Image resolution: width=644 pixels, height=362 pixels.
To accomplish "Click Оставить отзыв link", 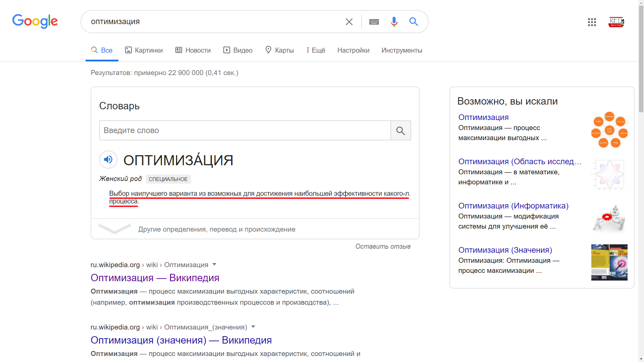I will 383,246.
